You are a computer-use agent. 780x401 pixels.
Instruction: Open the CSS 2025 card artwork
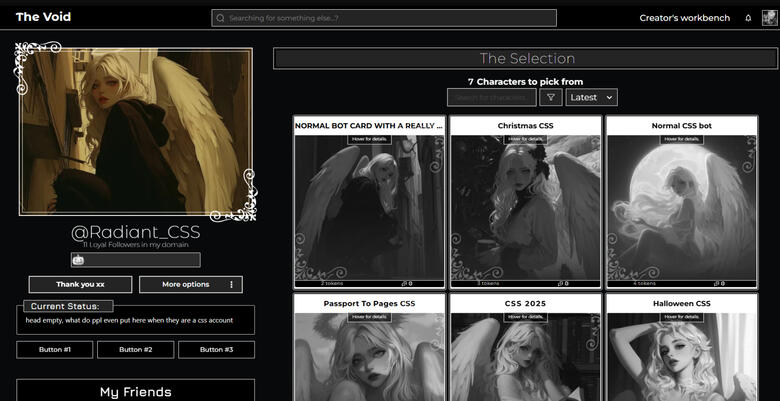coord(525,357)
